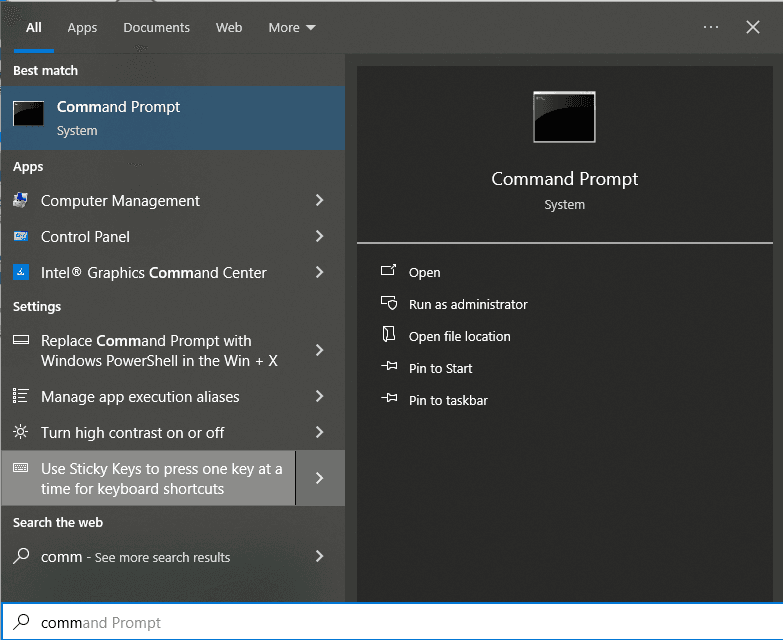Choose Pin to taskbar option
The height and width of the screenshot is (640, 783).
[448, 400]
